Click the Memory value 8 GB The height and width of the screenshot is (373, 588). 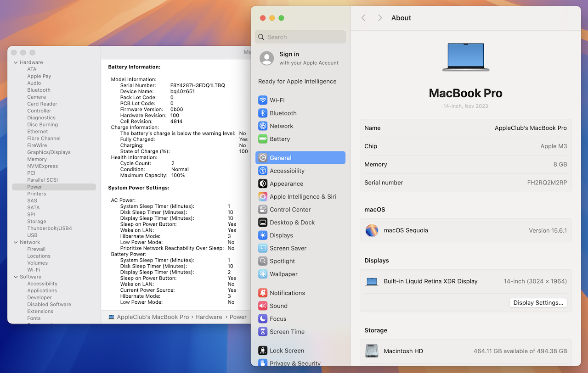tap(560, 164)
